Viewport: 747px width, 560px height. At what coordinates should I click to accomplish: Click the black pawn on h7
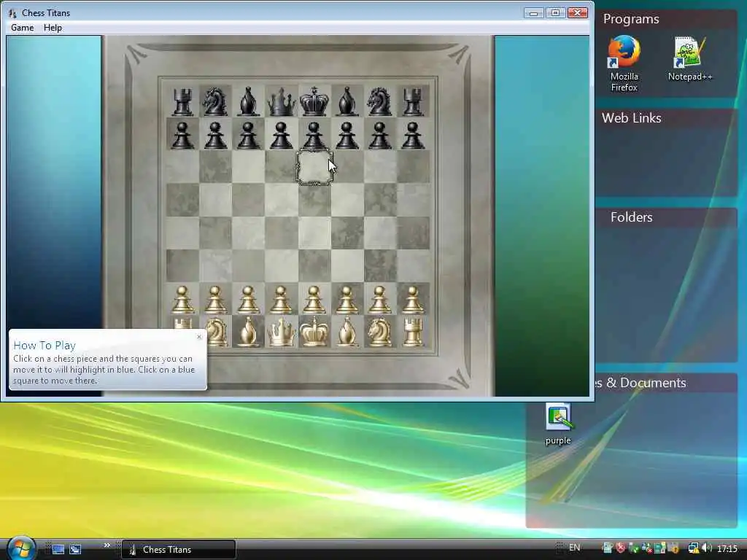click(x=413, y=135)
